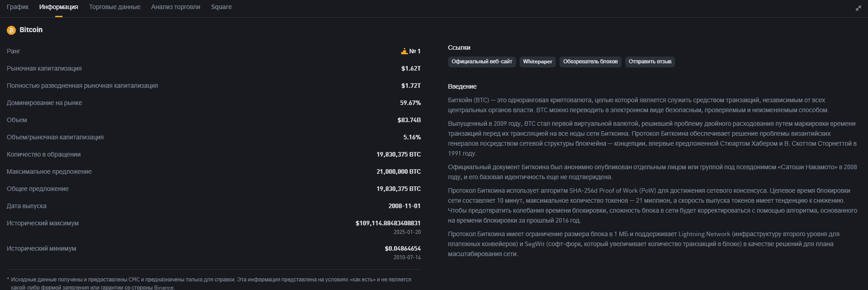The width and height of the screenshot is (868, 290).
Task: Open the Официальный веб-сайт link
Action: [x=482, y=62]
